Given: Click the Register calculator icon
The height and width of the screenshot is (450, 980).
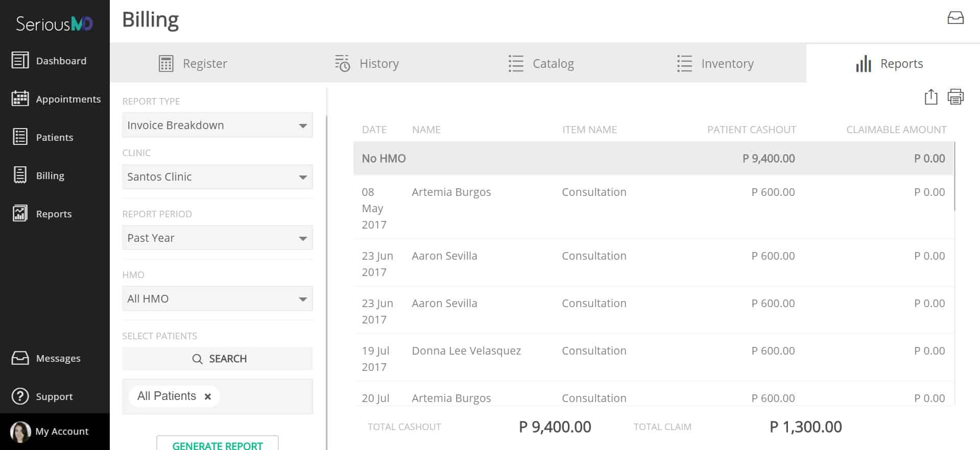Looking at the screenshot, I should coord(166,64).
